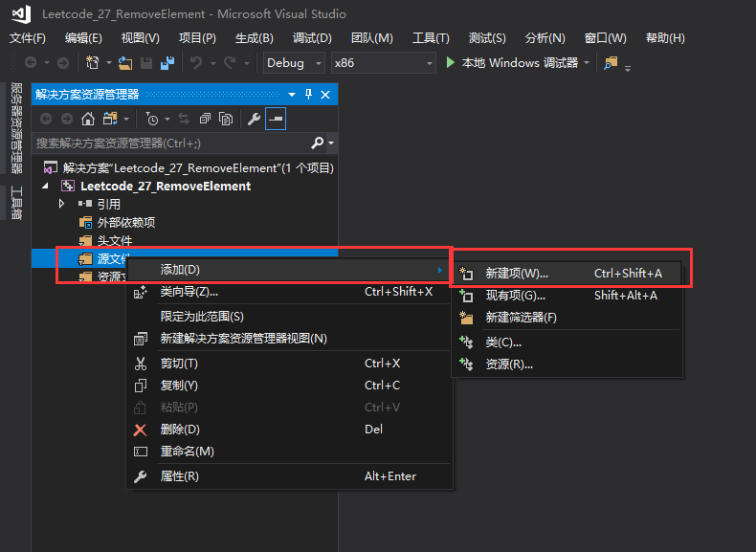
Task: Open the 编辑(E) menu
Action: [83, 38]
